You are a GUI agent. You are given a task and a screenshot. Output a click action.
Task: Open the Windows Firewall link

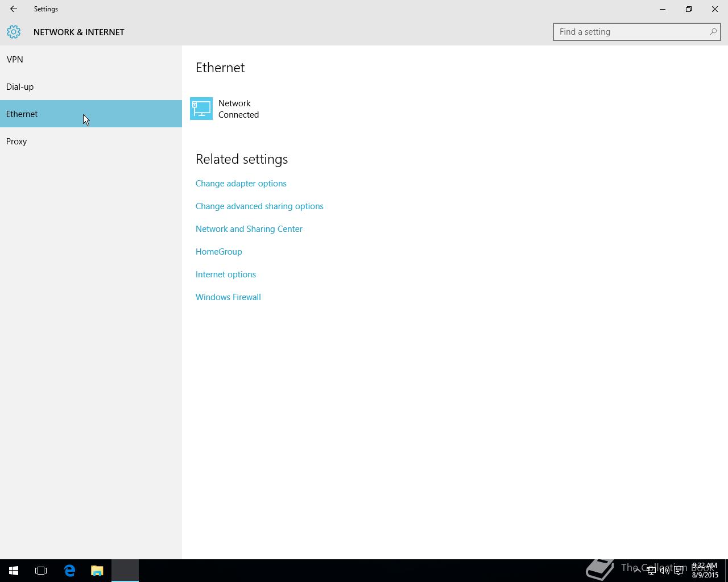coord(228,297)
